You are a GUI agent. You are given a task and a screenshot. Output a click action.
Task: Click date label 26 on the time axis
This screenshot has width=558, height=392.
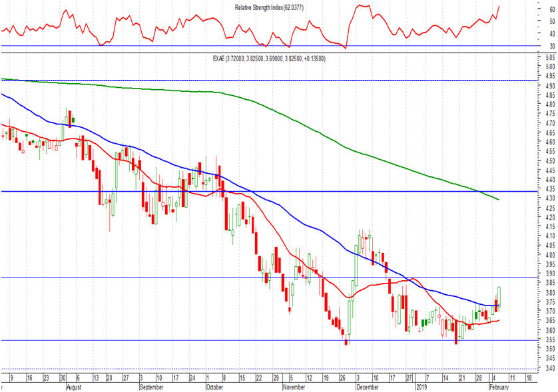pos(342,378)
